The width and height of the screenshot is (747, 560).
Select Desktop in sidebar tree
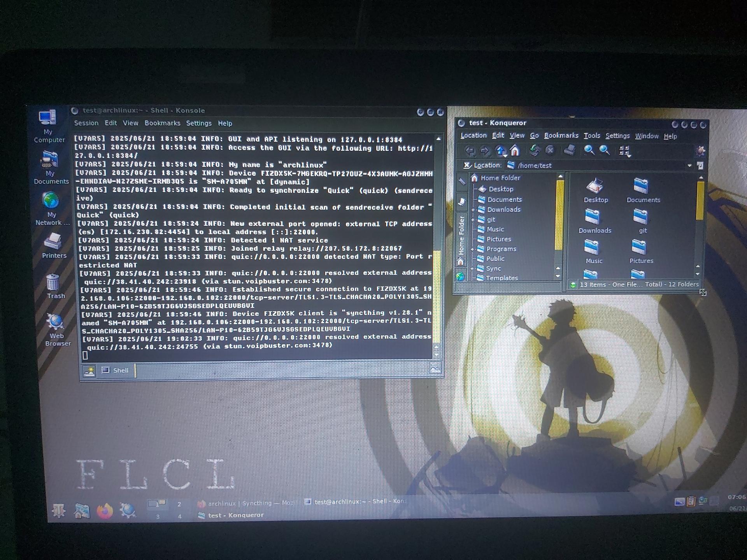(x=496, y=189)
